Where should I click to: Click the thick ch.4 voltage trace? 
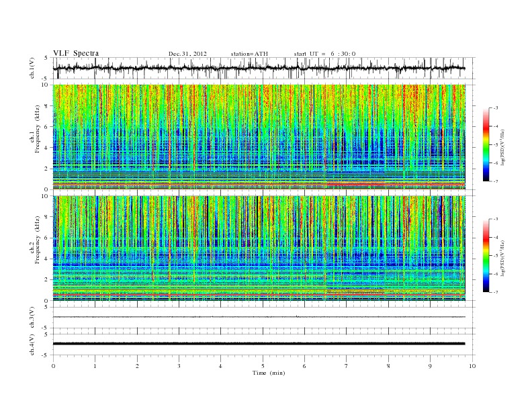coord(259,344)
